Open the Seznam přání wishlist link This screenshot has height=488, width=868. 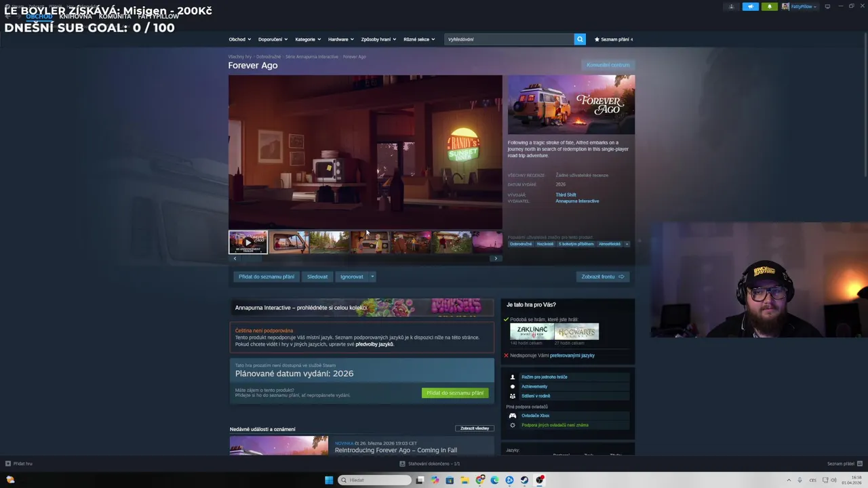[614, 39]
